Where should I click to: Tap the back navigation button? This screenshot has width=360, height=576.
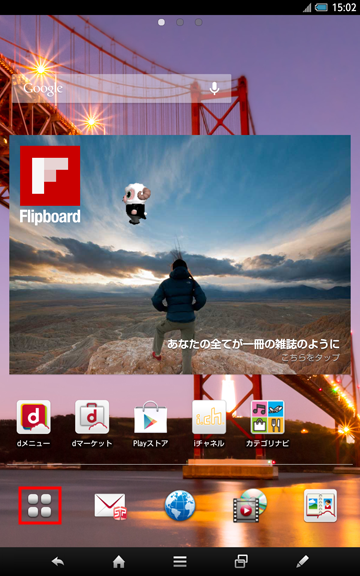(x=58, y=561)
